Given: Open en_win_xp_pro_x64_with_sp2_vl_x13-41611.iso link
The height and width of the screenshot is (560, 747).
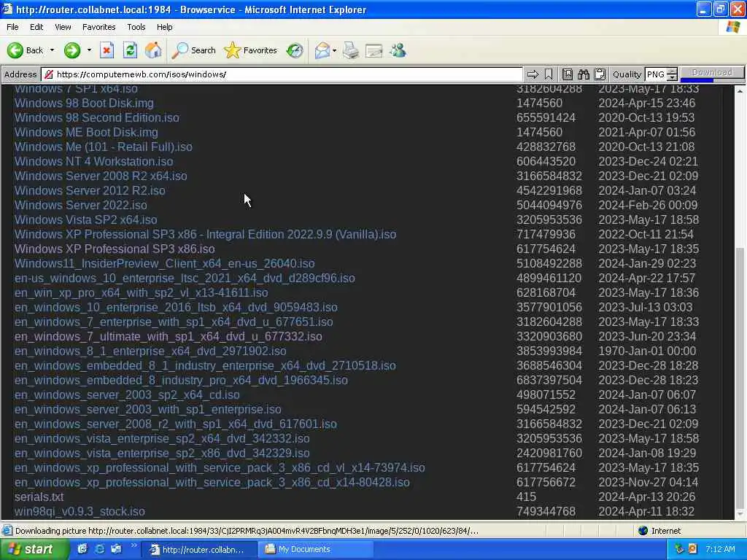Looking at the screenshot, I should pyautogui.click(x=142, y=293).
